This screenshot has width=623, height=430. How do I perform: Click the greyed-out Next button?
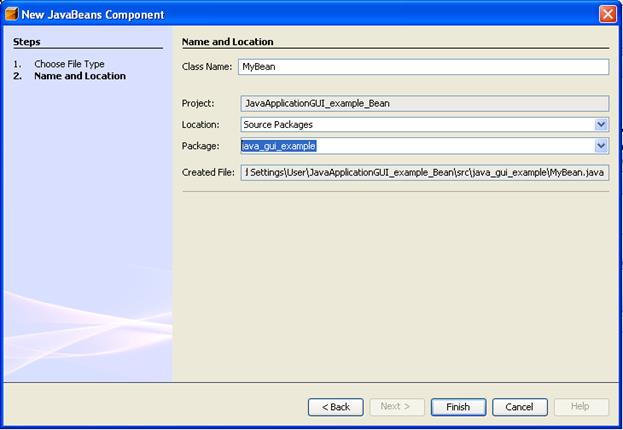point(397,407)
